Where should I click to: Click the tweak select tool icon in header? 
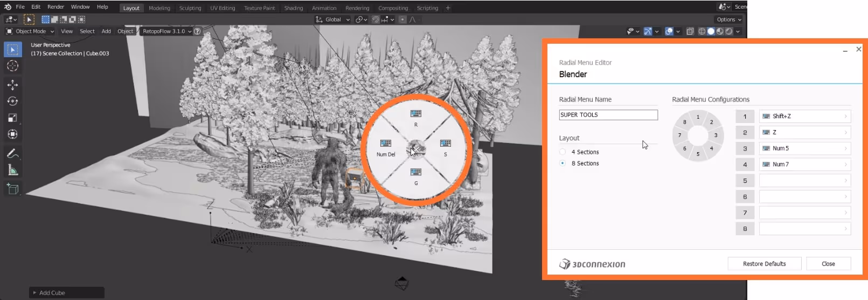(x=29, y=19)
